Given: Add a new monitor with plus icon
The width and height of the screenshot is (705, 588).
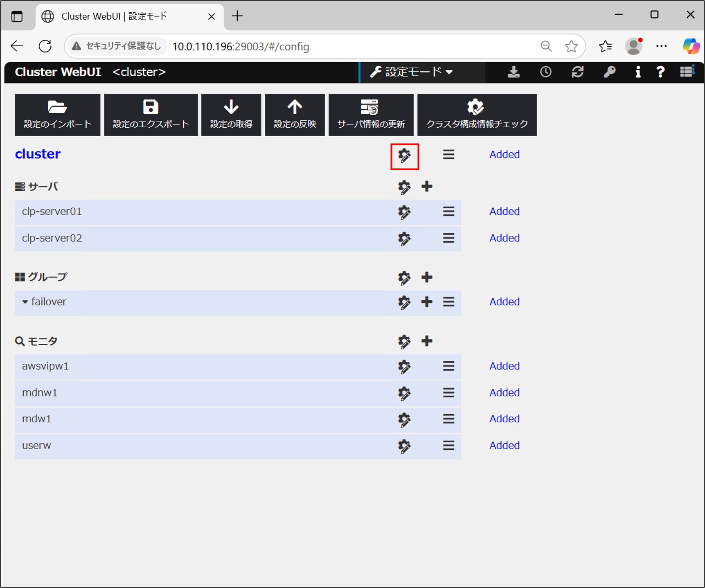Looking at the screenshot, I should point(427,341).
